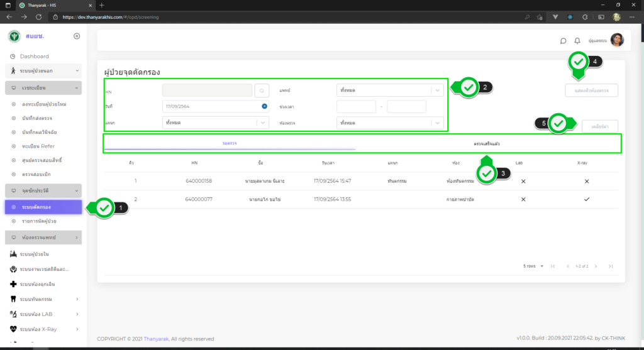This screenshot has width=644, height=350.
Task: Click the แสดงคิวห้องตรวจ button
Action: 591,90
